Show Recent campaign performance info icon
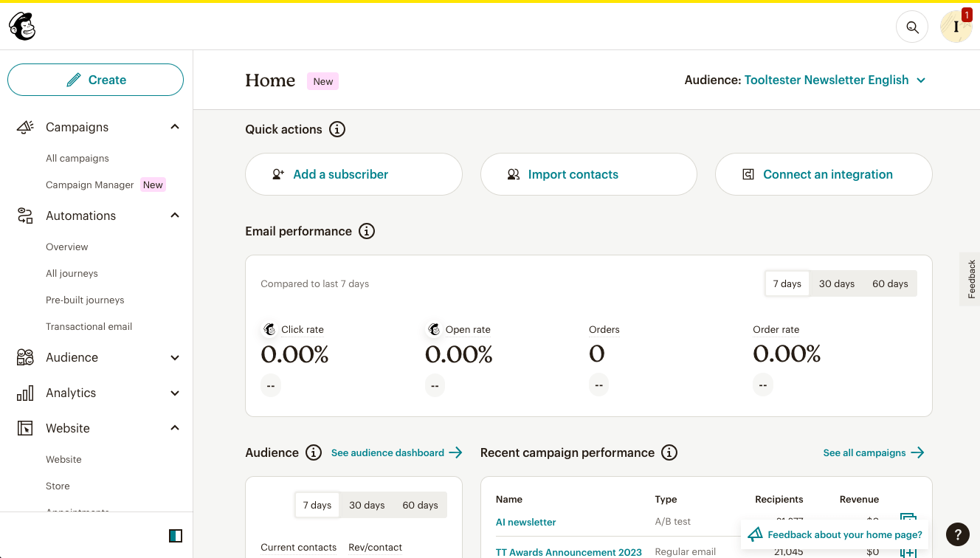 pyautogui.click(x=669, y=452)
